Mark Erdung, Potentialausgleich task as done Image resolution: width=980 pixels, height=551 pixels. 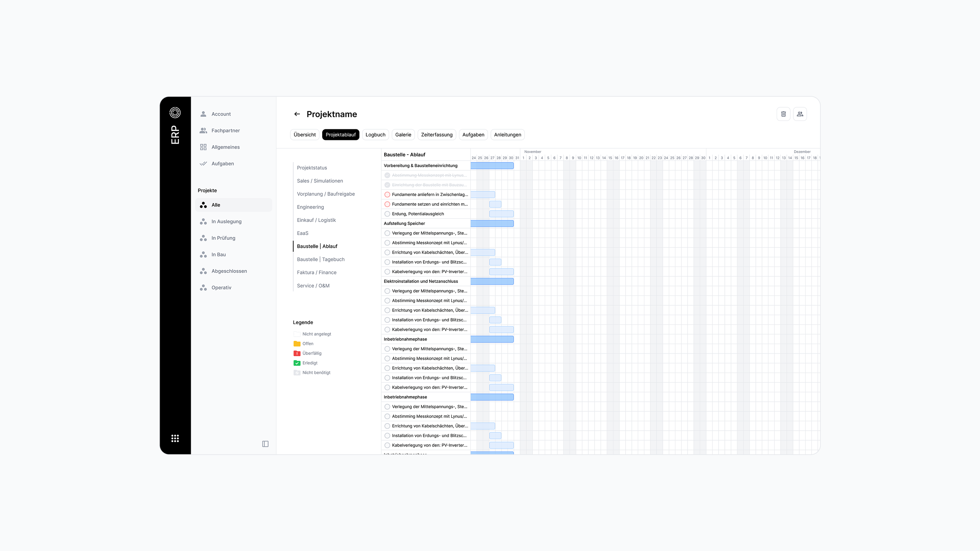point(387,214)
